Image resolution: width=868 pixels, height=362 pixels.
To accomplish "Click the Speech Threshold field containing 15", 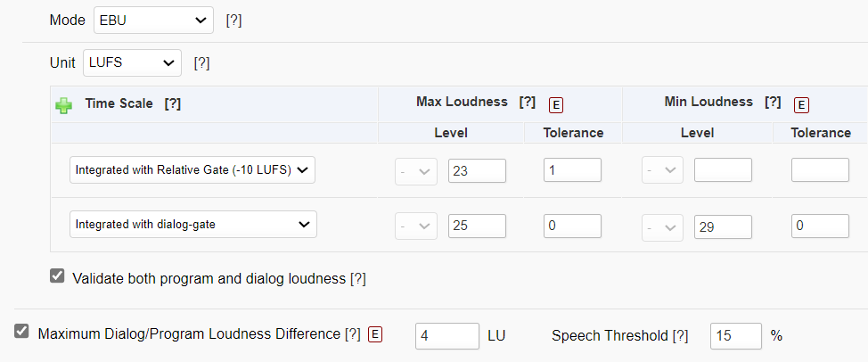I will click(x=736, y=336).
